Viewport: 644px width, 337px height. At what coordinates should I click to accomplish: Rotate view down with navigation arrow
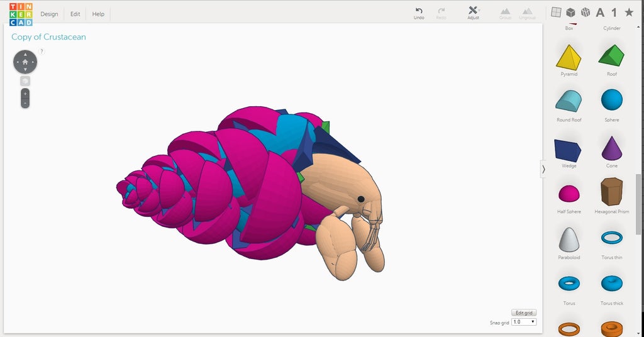[25, 70]
